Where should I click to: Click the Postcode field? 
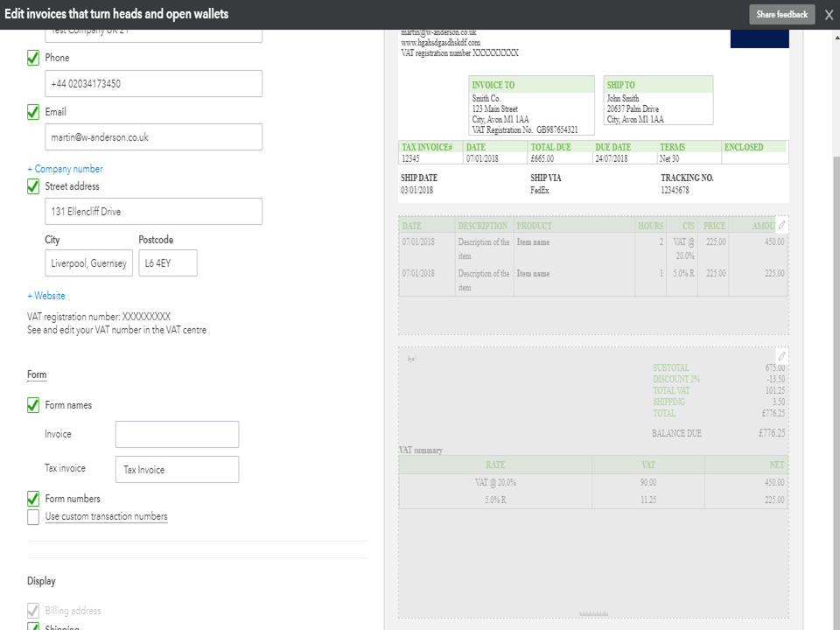pyautogui.click(x=167, y=263)
